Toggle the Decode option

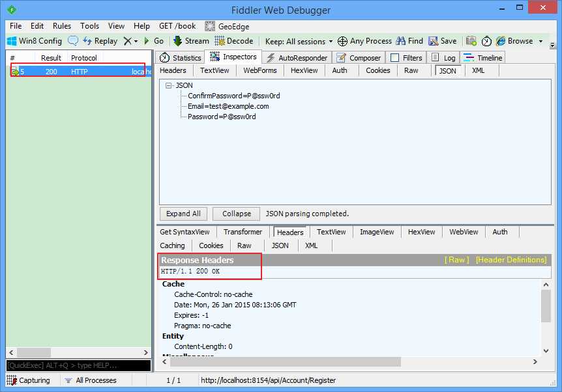[x=233, y=41]
